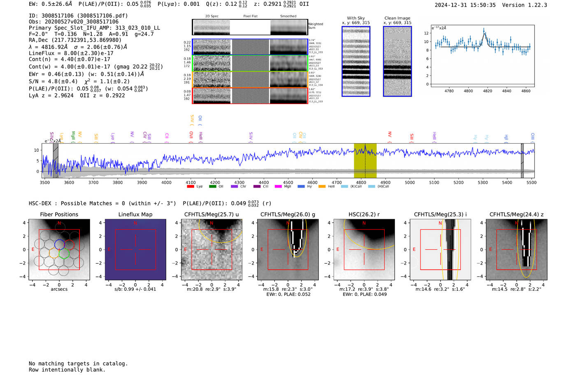The height and width of the screenshot is (392, 576).
Task: Select the red-bordered 2D spectrum row
Action: 250,95
